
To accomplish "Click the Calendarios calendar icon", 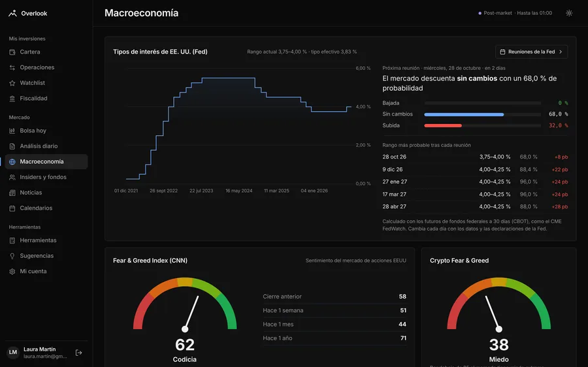I will pos(12,208).
